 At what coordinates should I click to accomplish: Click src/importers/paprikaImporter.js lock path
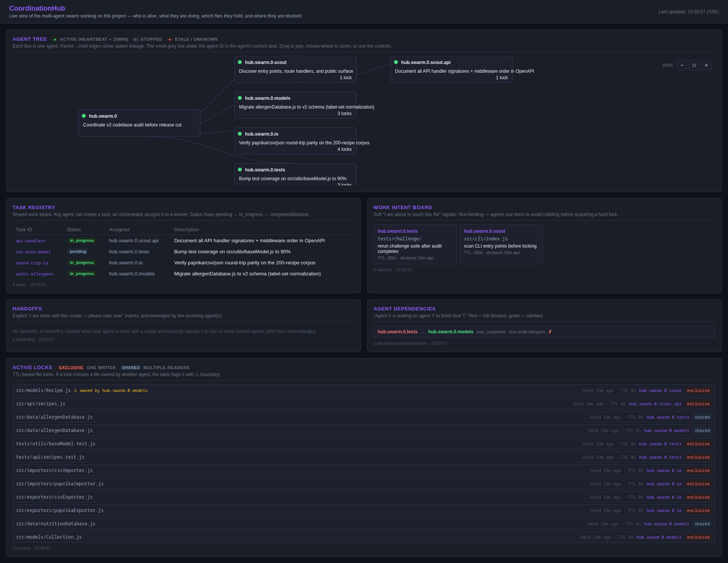[x=60, y=484]
